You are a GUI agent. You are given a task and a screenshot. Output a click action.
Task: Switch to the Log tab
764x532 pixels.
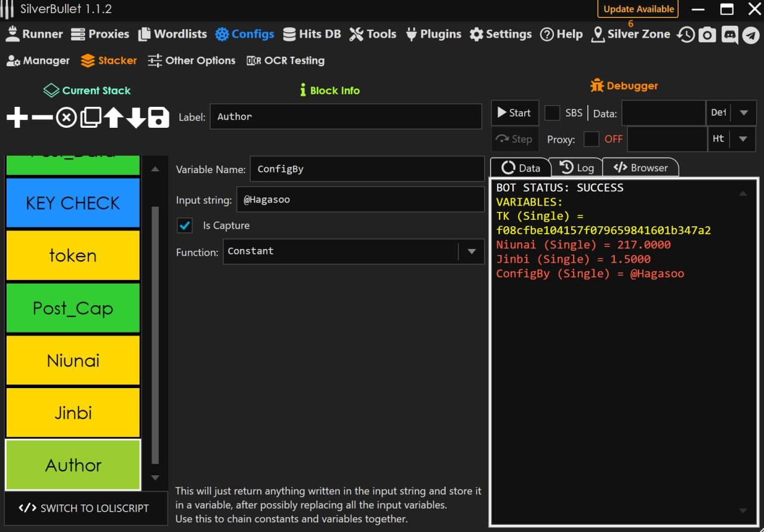(577, 168)
